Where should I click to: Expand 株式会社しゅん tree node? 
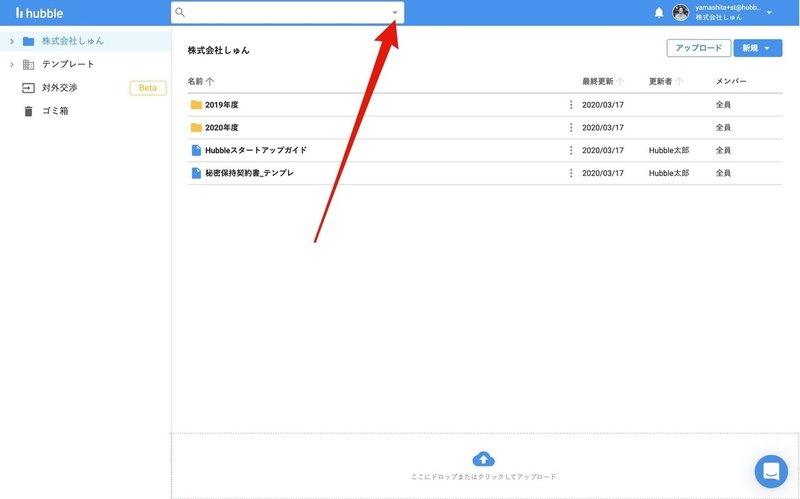click(12, 41)
